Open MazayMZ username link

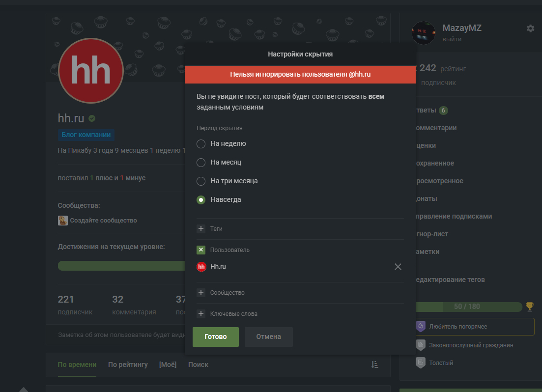pyautogui.click(x=462, y=28)
